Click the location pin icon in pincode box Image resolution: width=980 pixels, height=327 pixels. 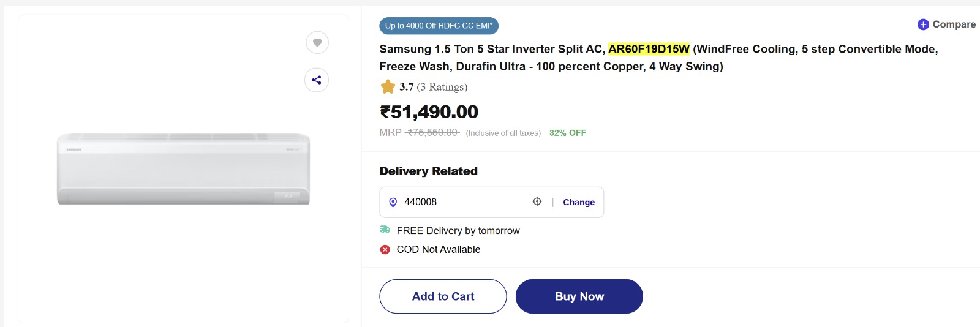click(393, 202)
